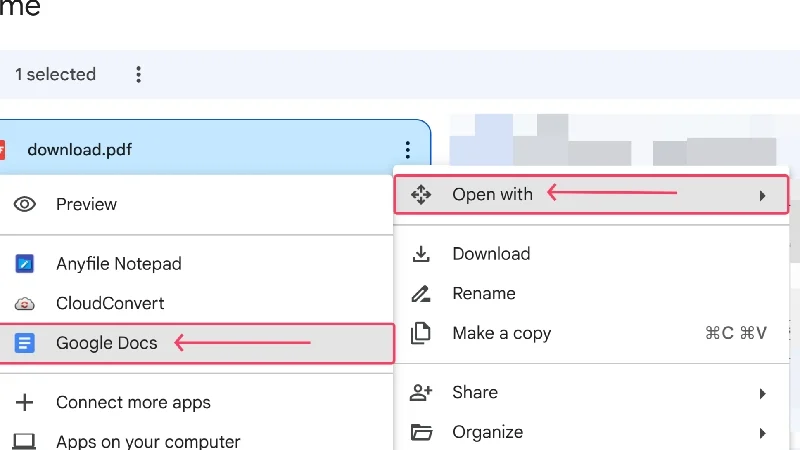Select Apps on your computer
The image size is (800, 450).
147,441
